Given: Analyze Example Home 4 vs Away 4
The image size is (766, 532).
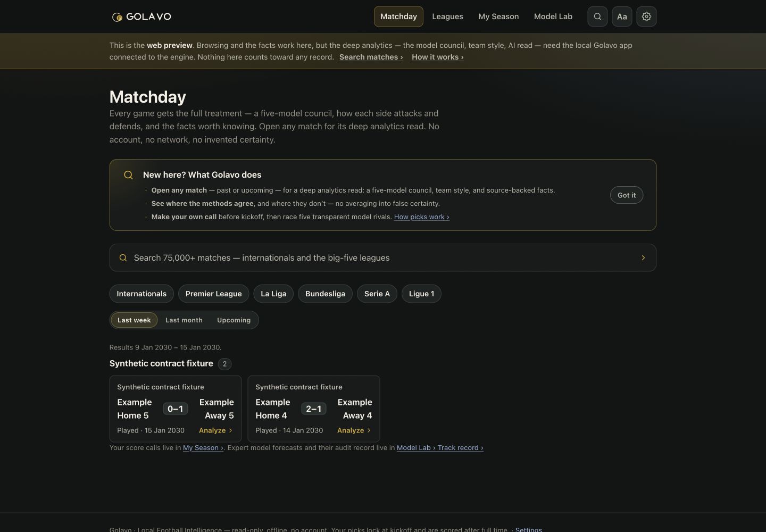Looking at the screenshot, I should tap(354, 430).
